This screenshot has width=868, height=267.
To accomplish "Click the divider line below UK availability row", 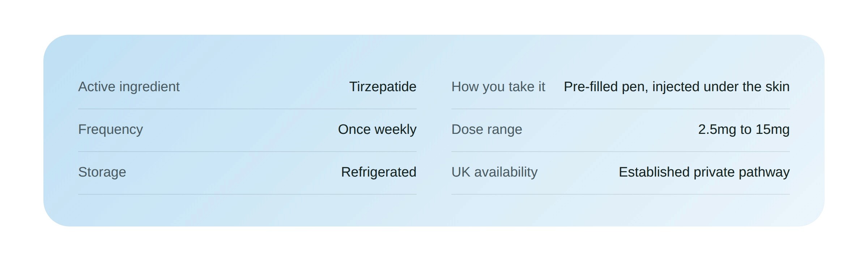I will click(621, 194).
